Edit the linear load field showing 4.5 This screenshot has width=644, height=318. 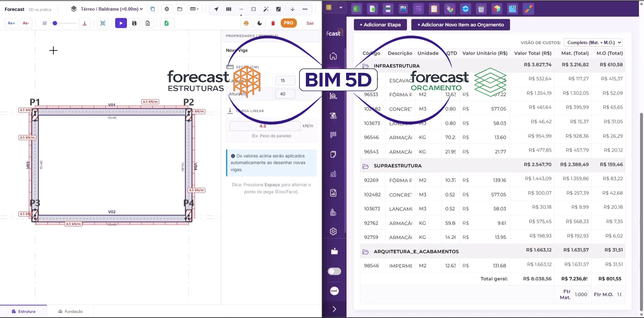pyautogui.click(x=265, y=126)
